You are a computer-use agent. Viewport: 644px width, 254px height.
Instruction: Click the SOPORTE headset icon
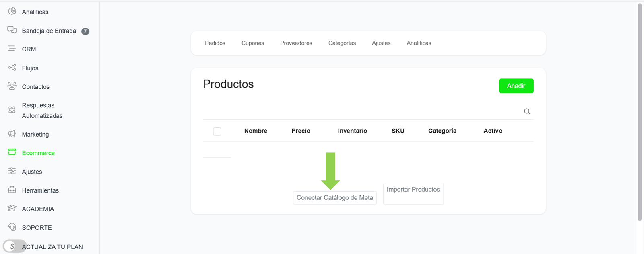[12, 227]
